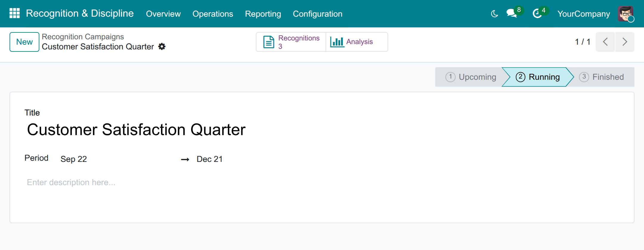
Task: Set status to Finished
Action: pyautogui.click(x=601, y=77)
